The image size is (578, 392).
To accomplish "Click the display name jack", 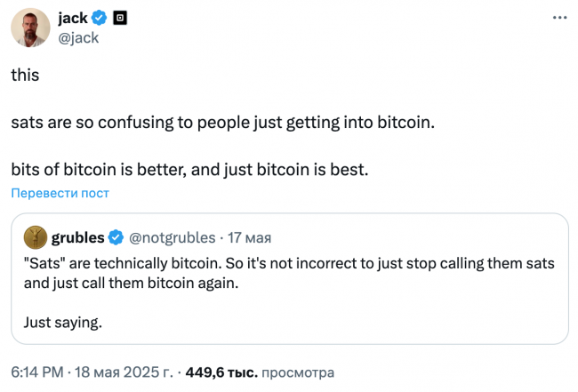I will click(73, 18).
